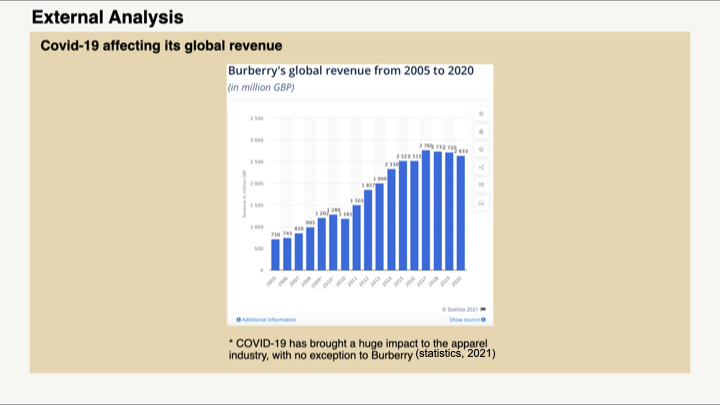The image size is (720, 405).
Task: Click the "* COVID-19 has brought a huge impact" caption
Action: (x=358, y=349)
